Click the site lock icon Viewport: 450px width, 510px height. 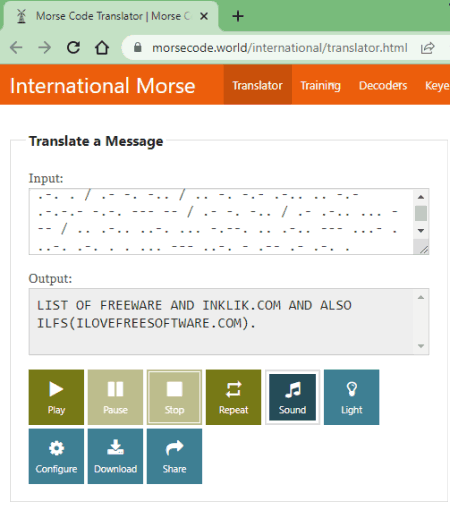(137, 48)
